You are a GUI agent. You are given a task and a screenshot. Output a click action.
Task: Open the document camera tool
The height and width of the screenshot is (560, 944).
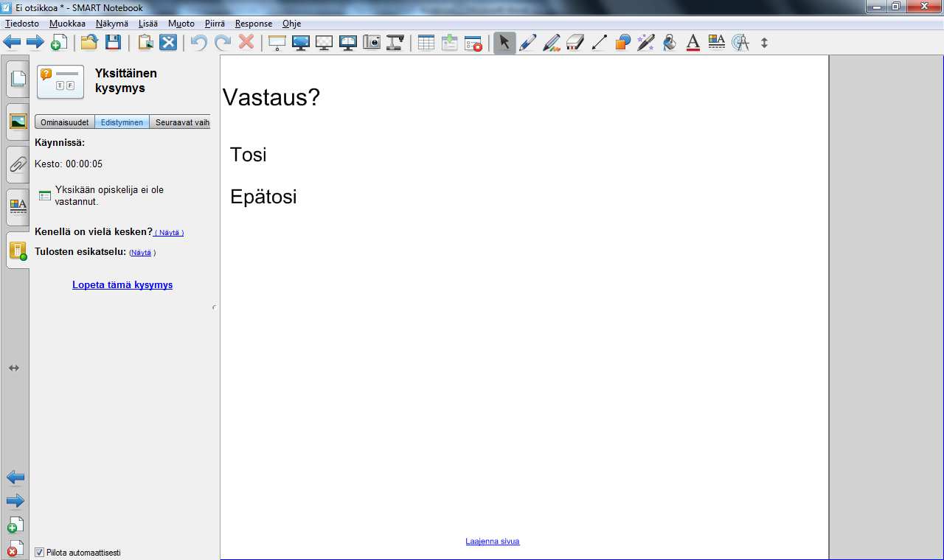point(395,42)
